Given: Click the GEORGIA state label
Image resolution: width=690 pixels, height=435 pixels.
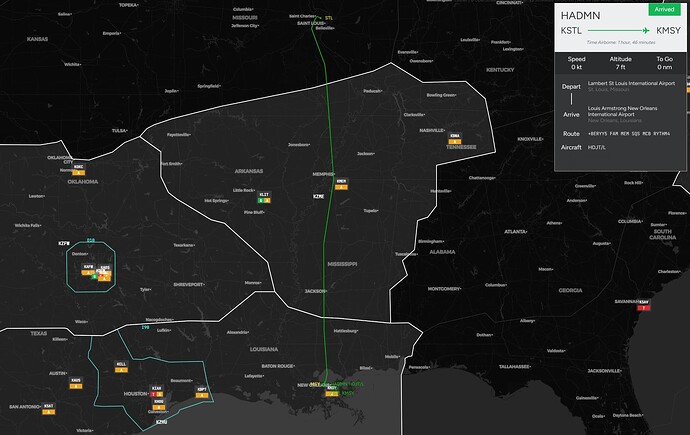Looking at the screenshot, I should coord(570,290).
